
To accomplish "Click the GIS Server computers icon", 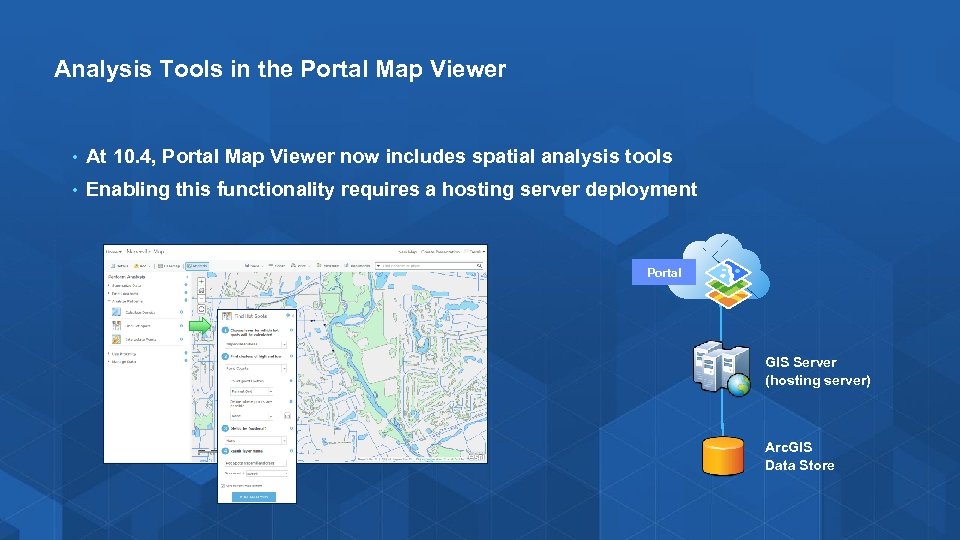I will (721, 368).
